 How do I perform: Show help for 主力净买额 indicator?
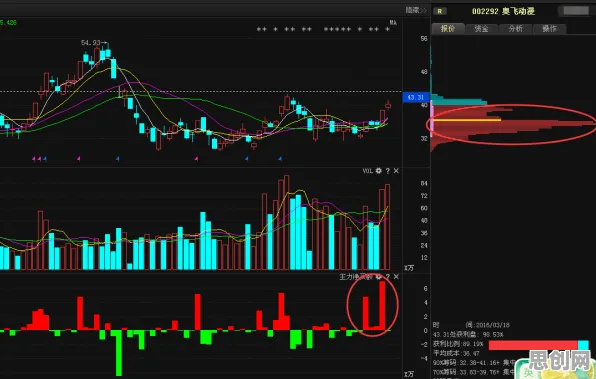coord(388,277)
